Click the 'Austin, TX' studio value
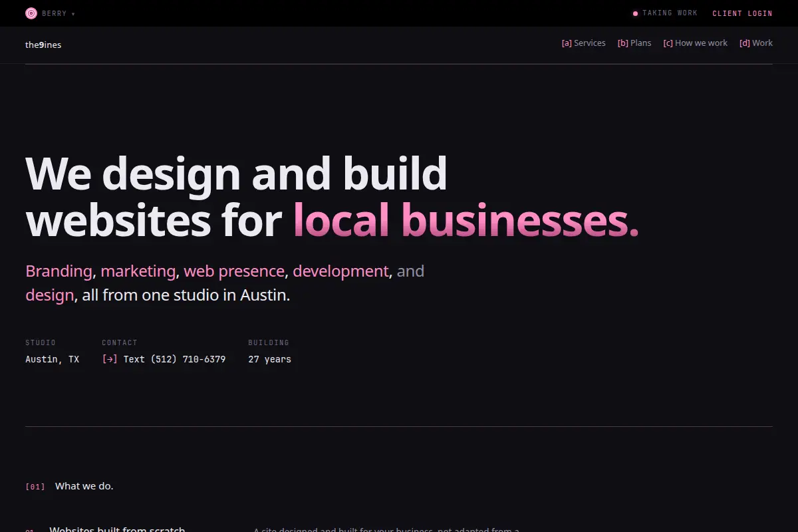 click(52, 359)
